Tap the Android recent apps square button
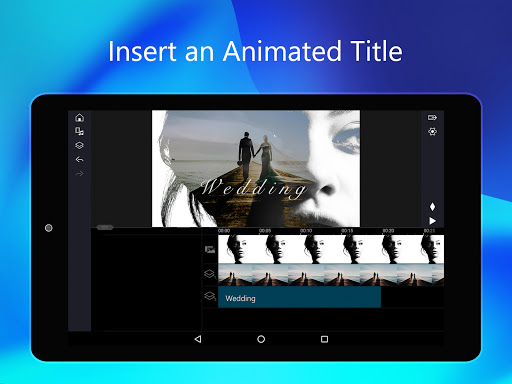 pyautogui.click(x=324, y=339)
